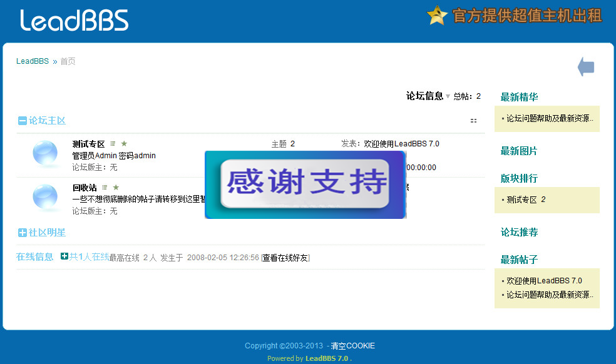Open the 测试专区 forum
Image resolution: width=616 pixels, height=364 pixels.
click(x=88, y=144)
